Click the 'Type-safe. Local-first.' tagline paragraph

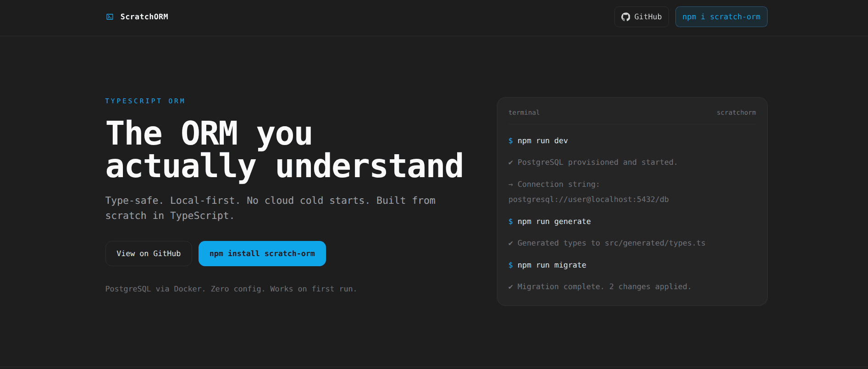(x=271, y=208)
